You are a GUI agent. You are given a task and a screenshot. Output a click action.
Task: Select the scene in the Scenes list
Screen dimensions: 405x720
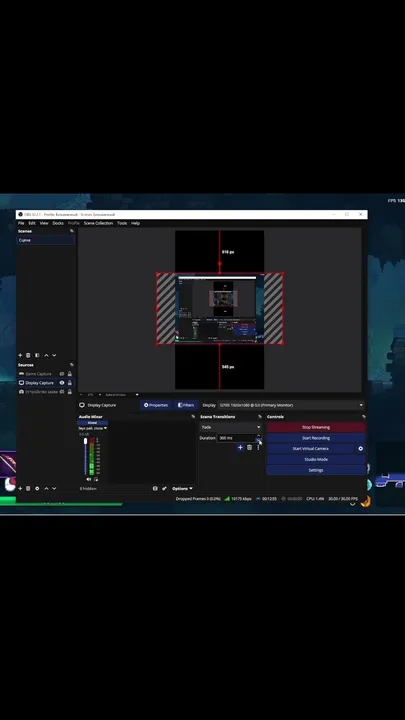46,240
